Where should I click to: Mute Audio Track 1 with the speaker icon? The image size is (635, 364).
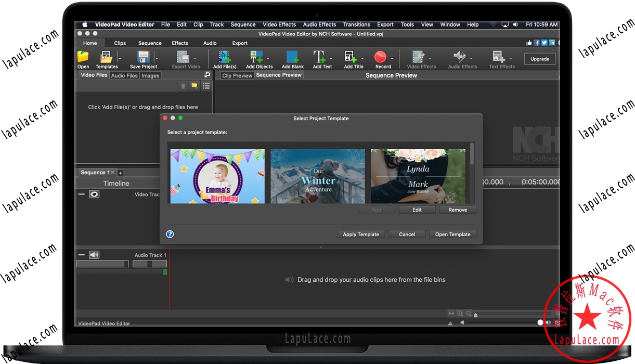94,254
